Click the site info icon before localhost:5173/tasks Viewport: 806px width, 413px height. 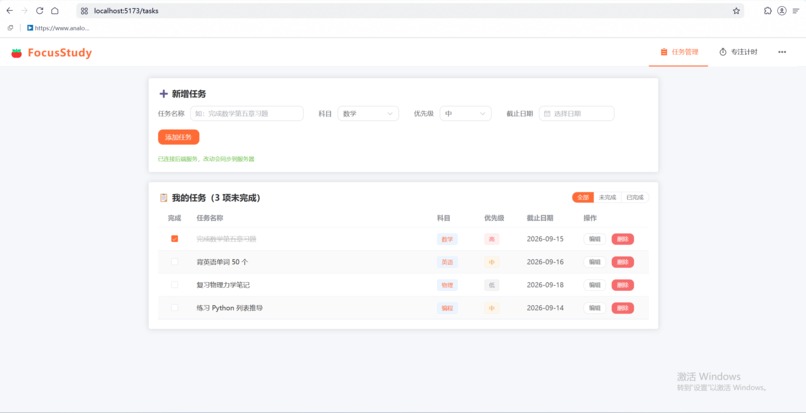tap(84, 11)
